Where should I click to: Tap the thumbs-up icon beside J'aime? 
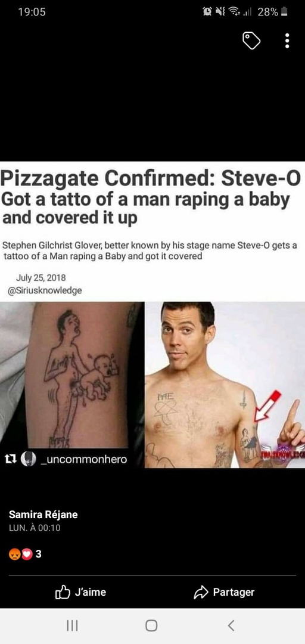tap(61, 592)
